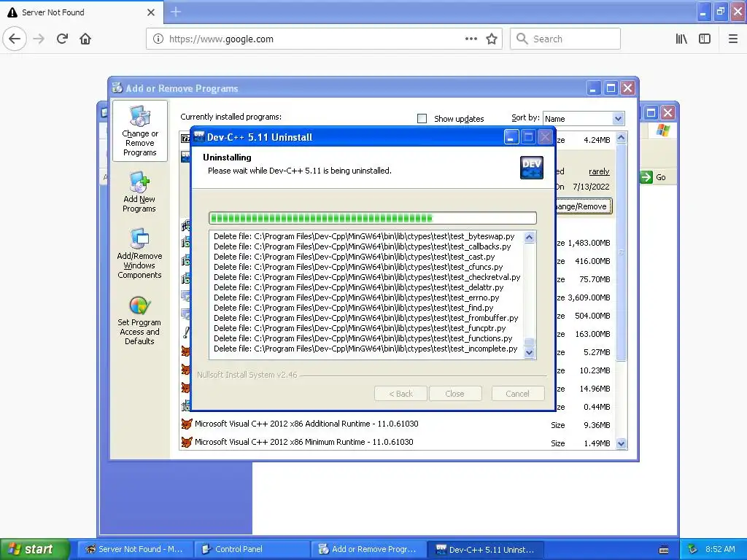Click the Firefox Search box

(x=565, y=39)
